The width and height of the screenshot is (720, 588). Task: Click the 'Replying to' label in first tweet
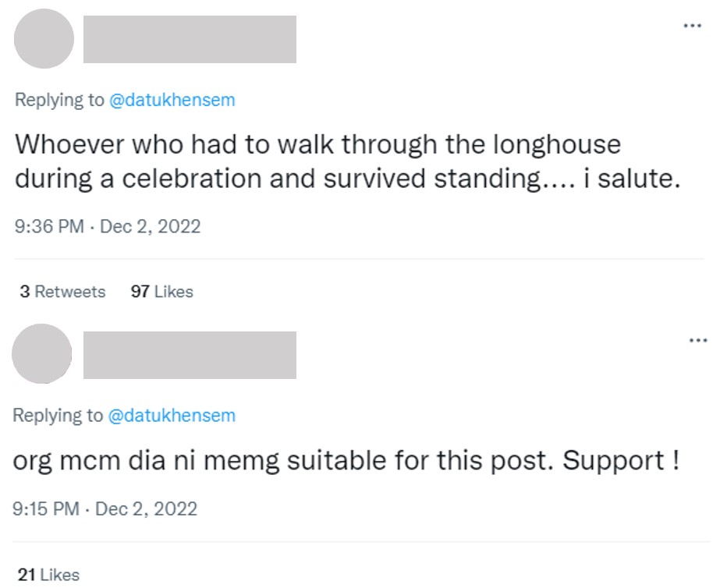click(59, 100)
